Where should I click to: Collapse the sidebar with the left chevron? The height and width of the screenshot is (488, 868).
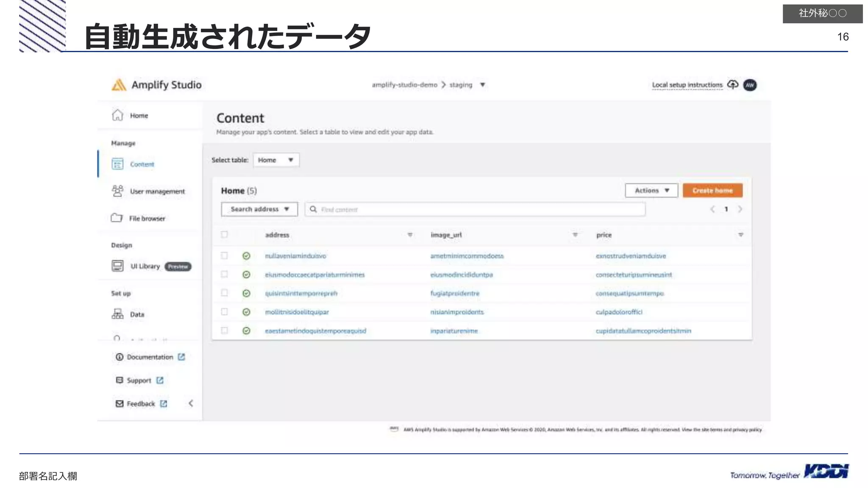pos(191,403)
